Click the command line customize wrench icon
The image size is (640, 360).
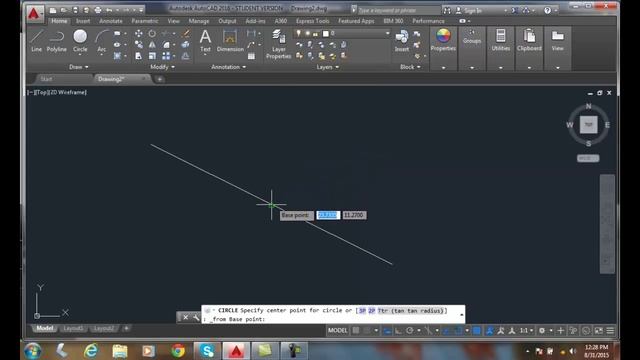pos(196,317)
